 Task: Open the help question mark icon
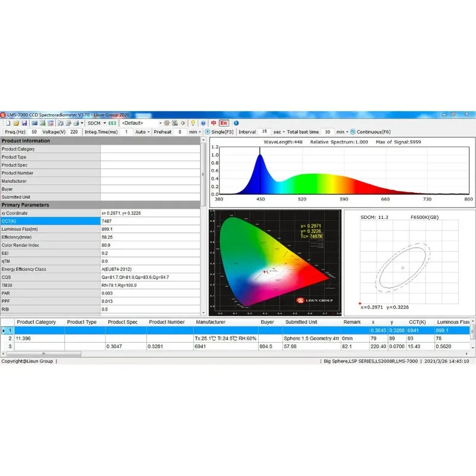(203, 123)
